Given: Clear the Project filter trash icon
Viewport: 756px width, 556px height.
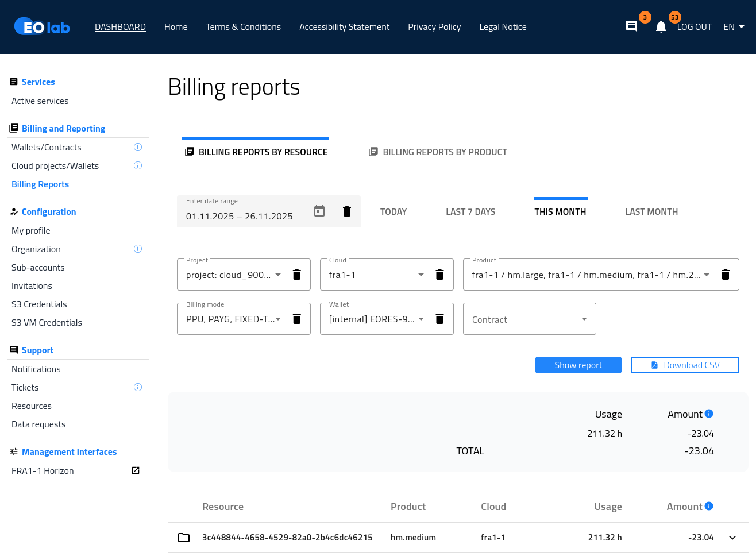Looking at the screenshot, I should click(297, 275).
